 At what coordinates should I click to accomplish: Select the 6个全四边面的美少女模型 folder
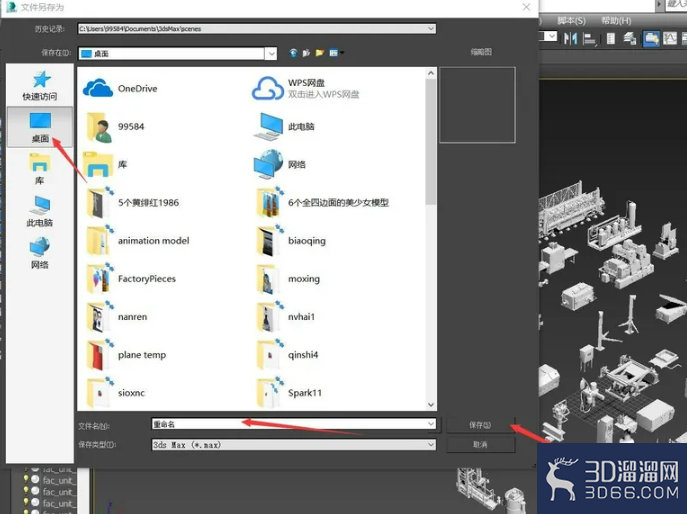tap(323, 202)
